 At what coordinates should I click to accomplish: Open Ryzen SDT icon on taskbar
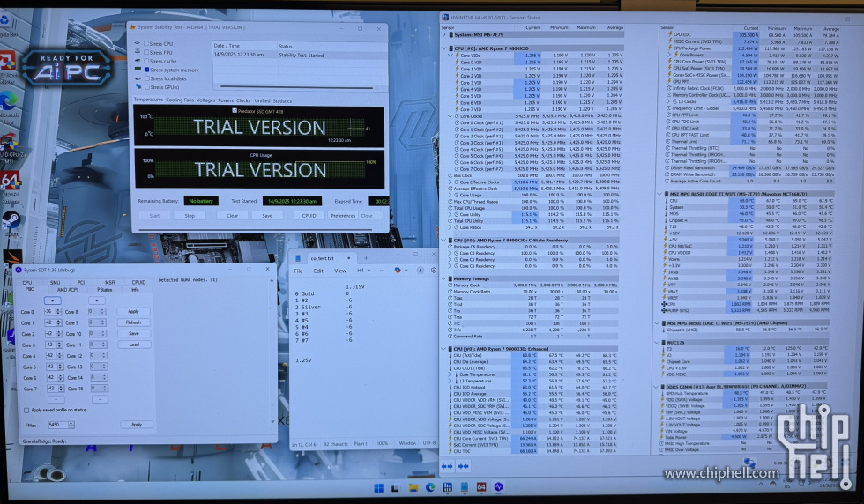(x=498, y=487)
